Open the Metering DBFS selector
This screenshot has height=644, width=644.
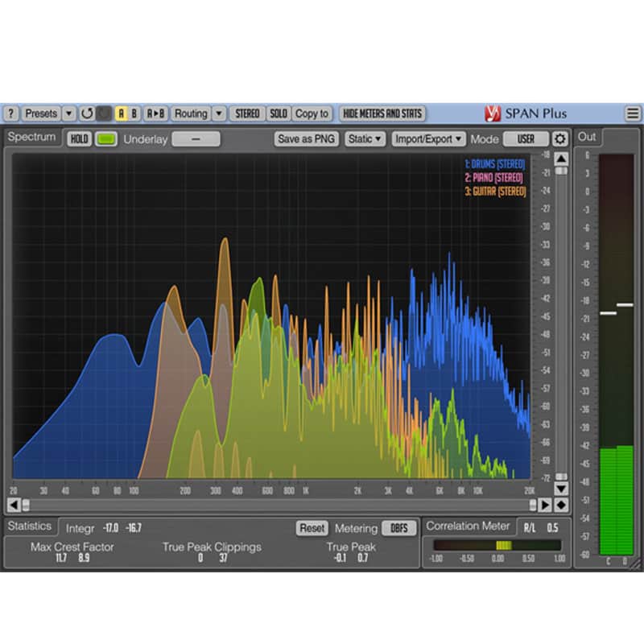398,528
